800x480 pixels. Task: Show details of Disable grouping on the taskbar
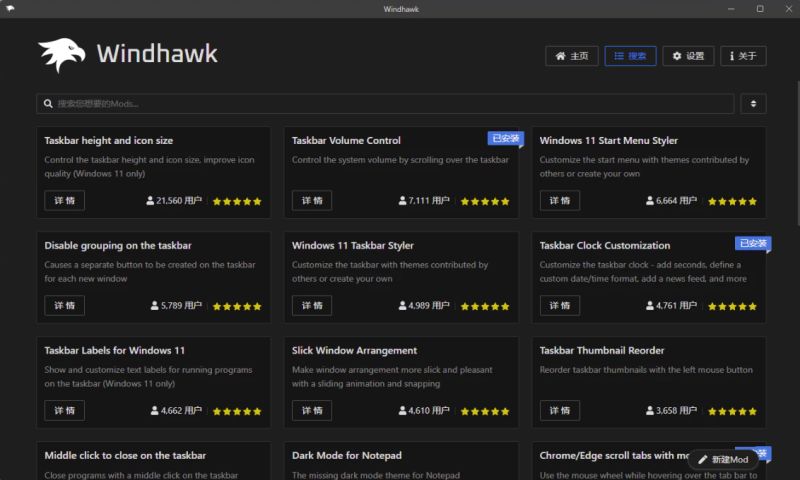[x=64, y=306]
